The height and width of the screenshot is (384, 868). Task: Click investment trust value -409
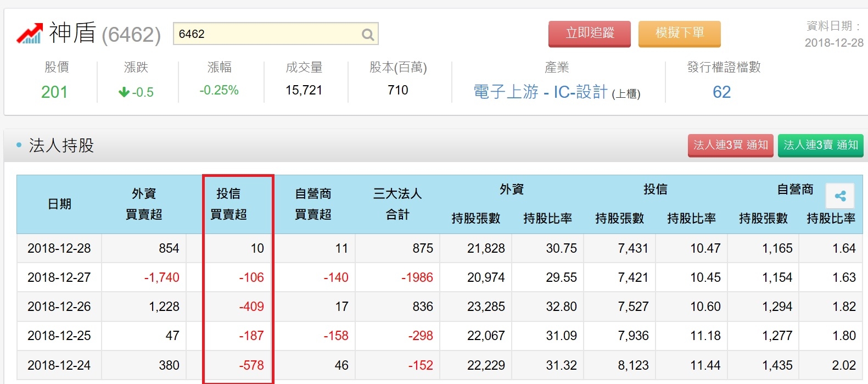[251, 307]
